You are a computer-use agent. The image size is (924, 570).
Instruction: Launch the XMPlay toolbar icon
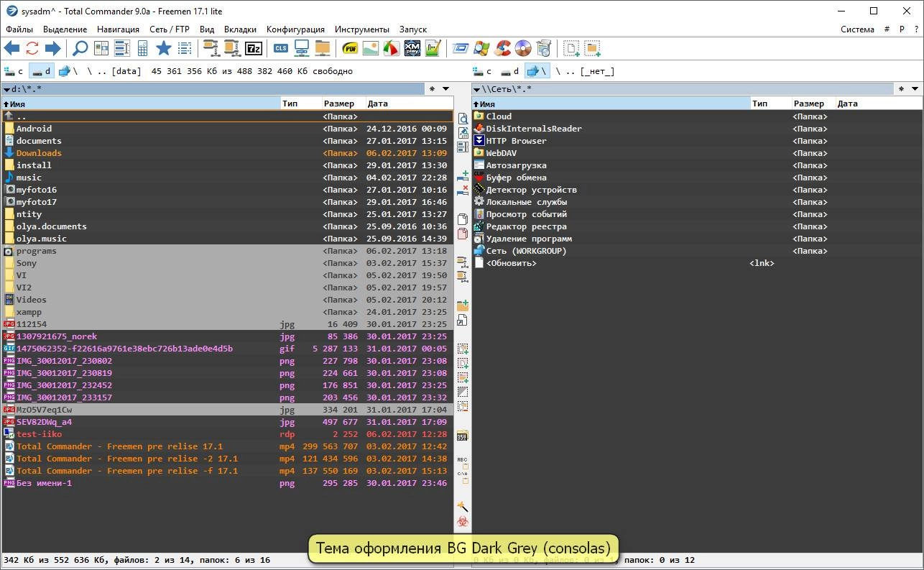[412, 48]
